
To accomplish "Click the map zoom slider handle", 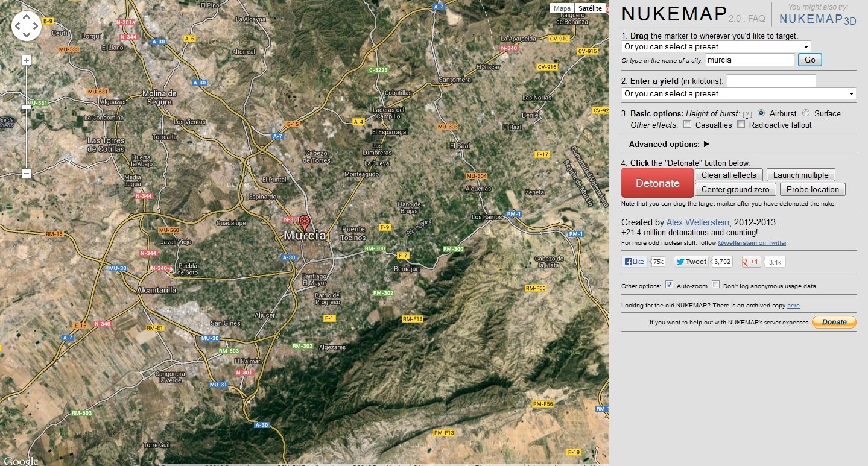I will point(27,107).
